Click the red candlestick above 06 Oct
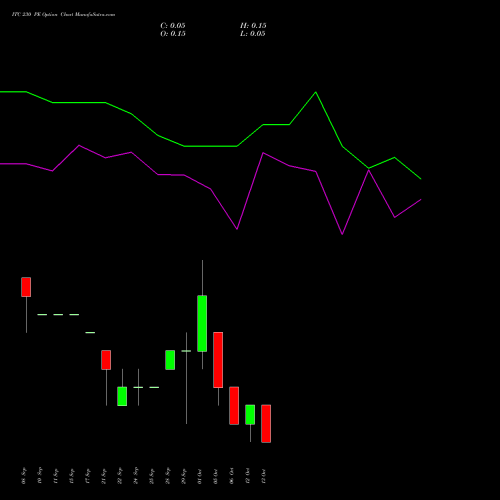 click(x=234, y=406)
